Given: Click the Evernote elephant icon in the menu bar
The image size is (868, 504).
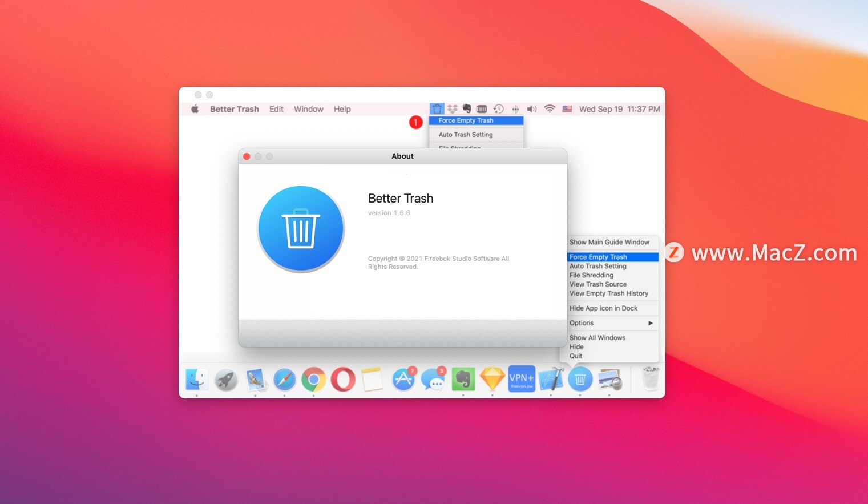Looking at the screenshot, I should [467, 108].
